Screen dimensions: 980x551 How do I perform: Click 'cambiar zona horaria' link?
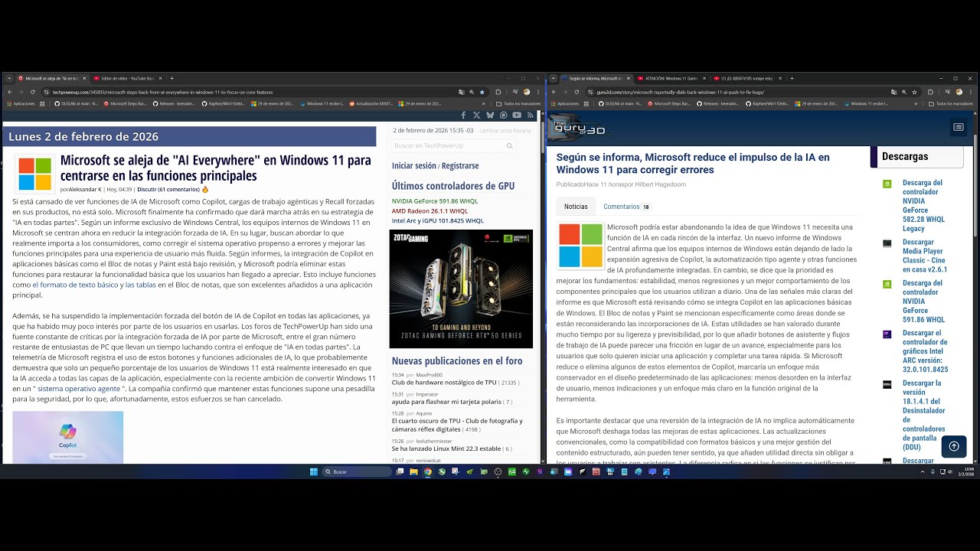point(505,130)
